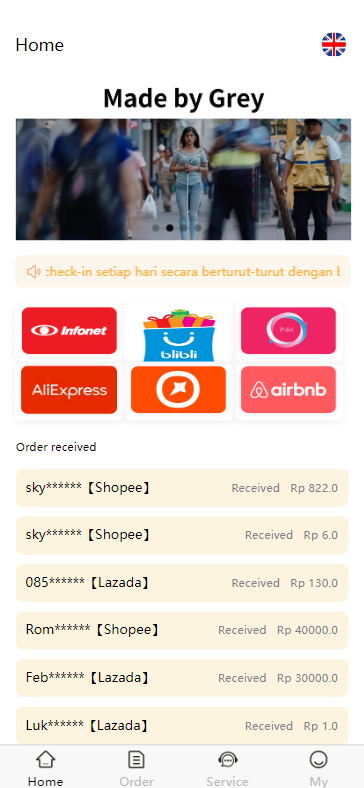
Task: Open the Feb****** Lazada Rp 30000.0 order
Action: (182, 678)
